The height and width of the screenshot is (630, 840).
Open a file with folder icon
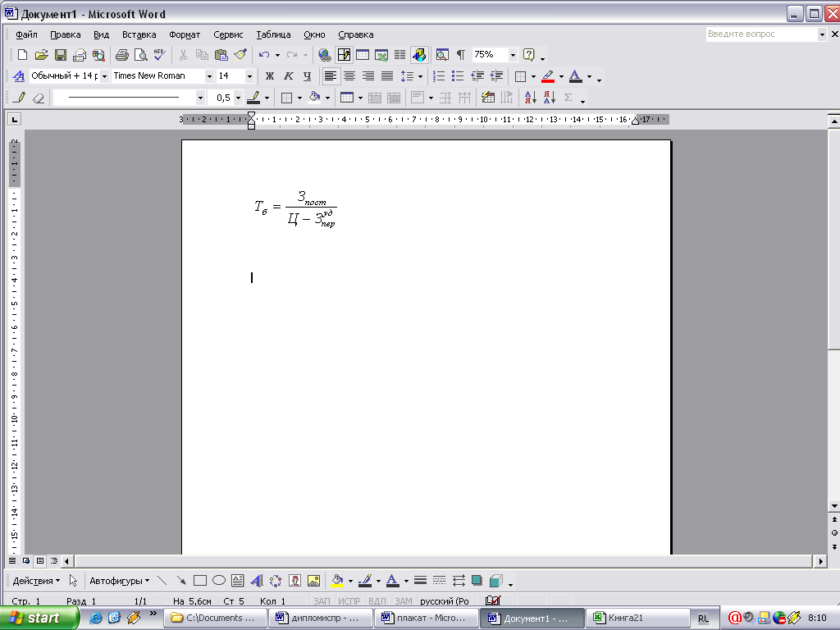coord(41,55)
